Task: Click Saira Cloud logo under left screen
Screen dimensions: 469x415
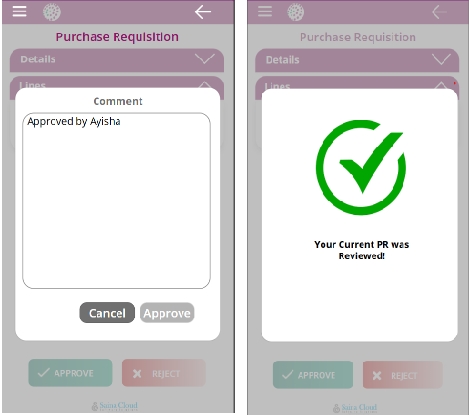Action: [x=115, y=406]
